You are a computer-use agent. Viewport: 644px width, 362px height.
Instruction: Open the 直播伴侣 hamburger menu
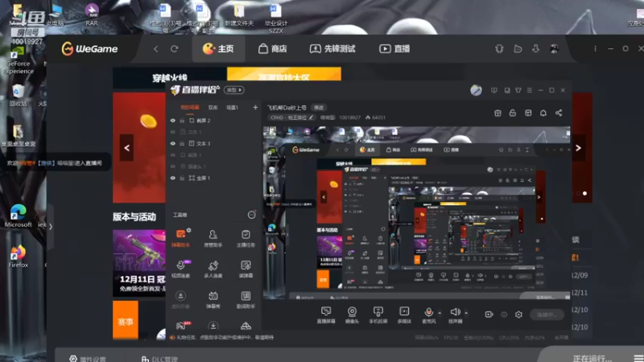point(530,90)
